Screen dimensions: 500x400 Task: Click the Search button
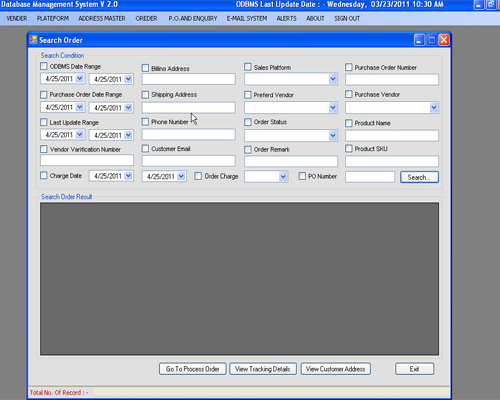tap(419, 177)
